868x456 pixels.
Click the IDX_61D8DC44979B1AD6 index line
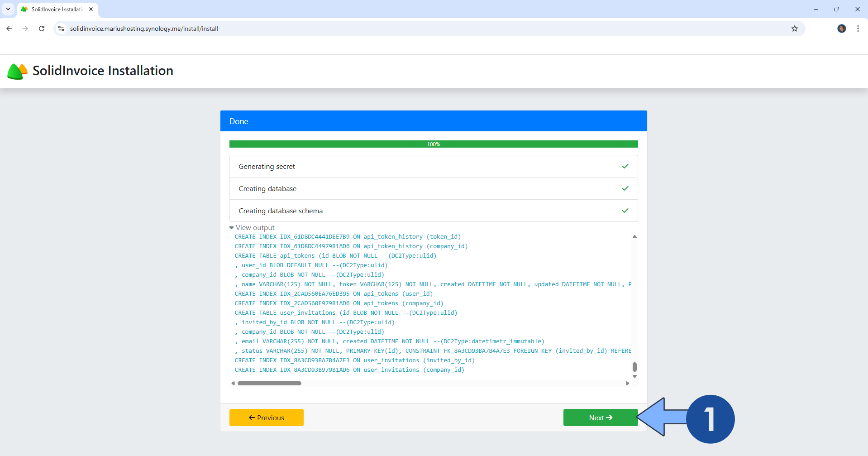point(351,246)
